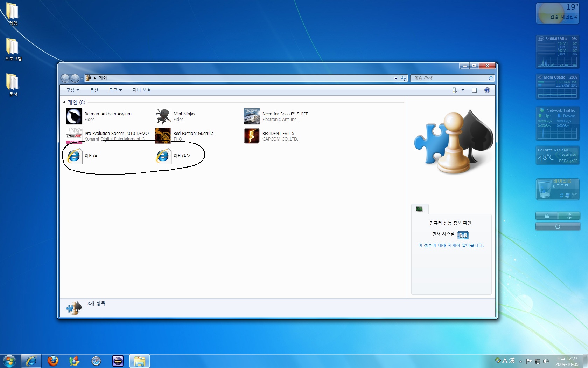The width and height of the screenshot is (588, 368).
Task: Click the Mem Usage gadget
Action: pos(558,87)
